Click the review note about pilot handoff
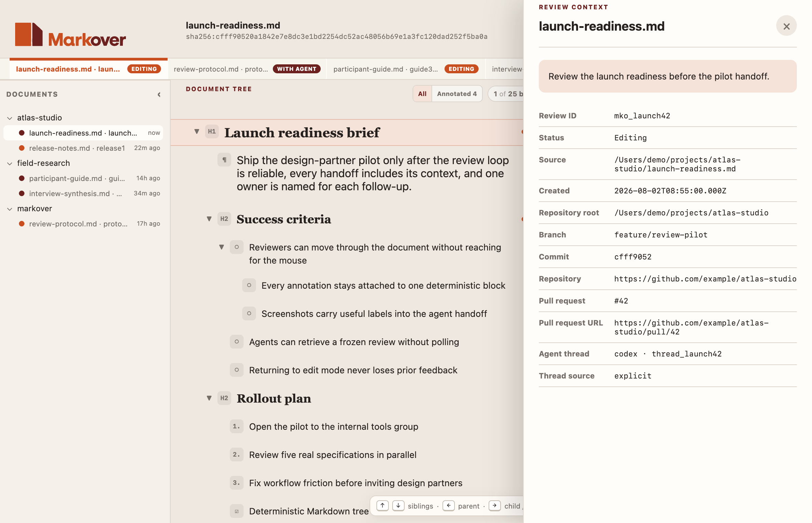 pos(667,76)
